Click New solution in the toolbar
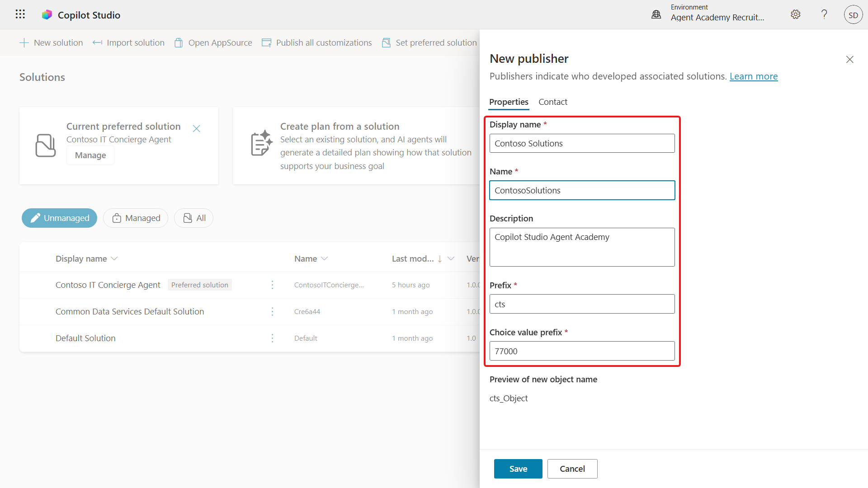This screenshot has width=868, height=488. pos(51,42)
